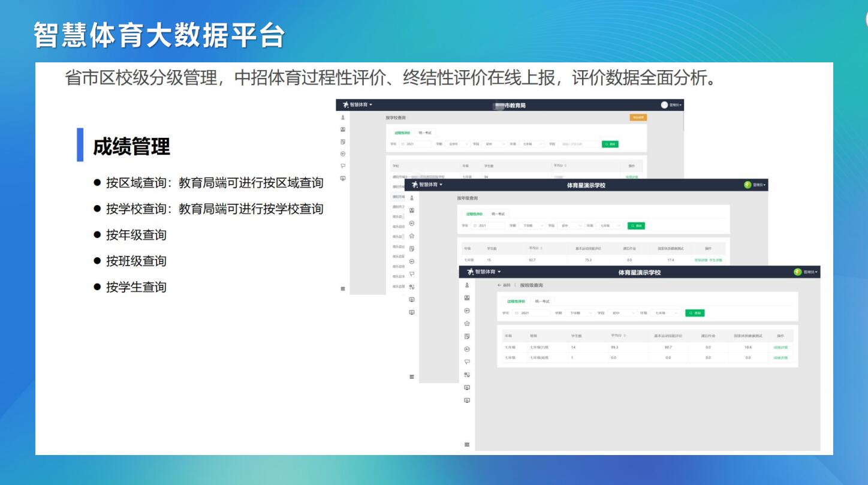The width and height of the screenshot is (868, 485).
Task: Click person icon in 按班级查询 sidebar
Action: (x=467, y=285)
